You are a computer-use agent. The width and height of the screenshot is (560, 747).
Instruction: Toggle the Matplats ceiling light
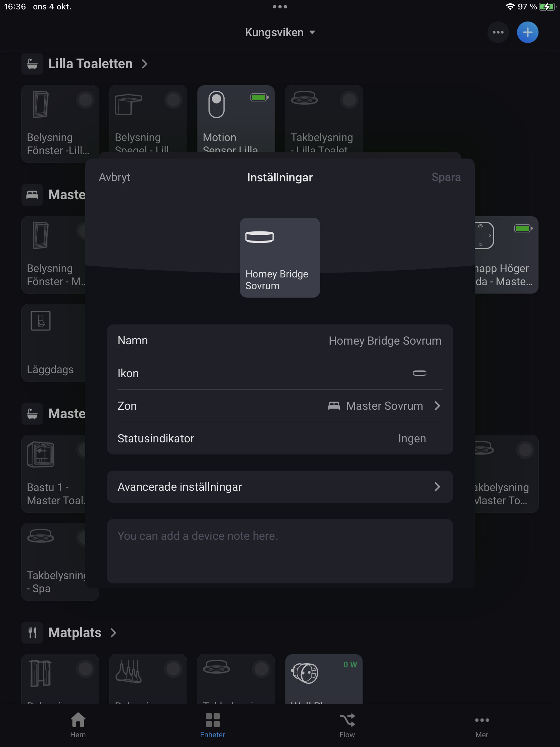click(x=261, y=669)
